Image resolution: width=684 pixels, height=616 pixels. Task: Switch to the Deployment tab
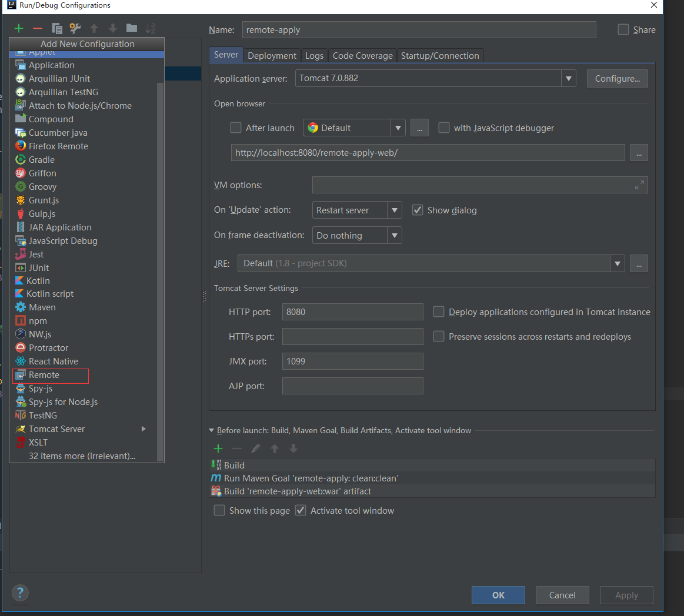pyautogui.click(x=272, y=56)
